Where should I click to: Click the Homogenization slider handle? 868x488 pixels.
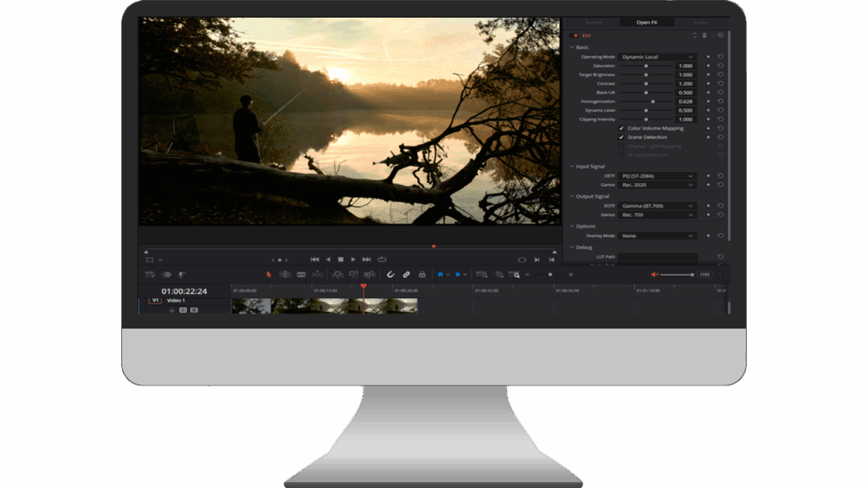click(x=653, y=102)
